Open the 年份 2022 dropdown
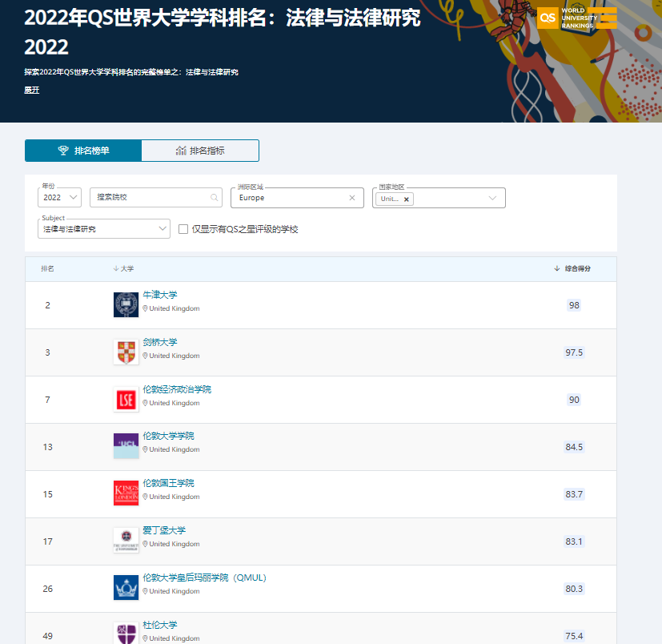 60,197
